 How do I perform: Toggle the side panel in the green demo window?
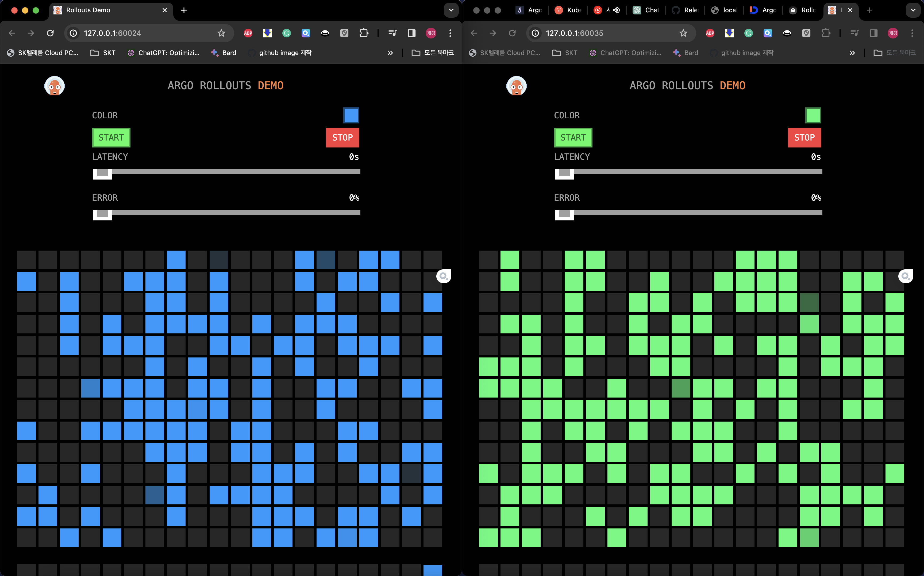click(874, 33)
